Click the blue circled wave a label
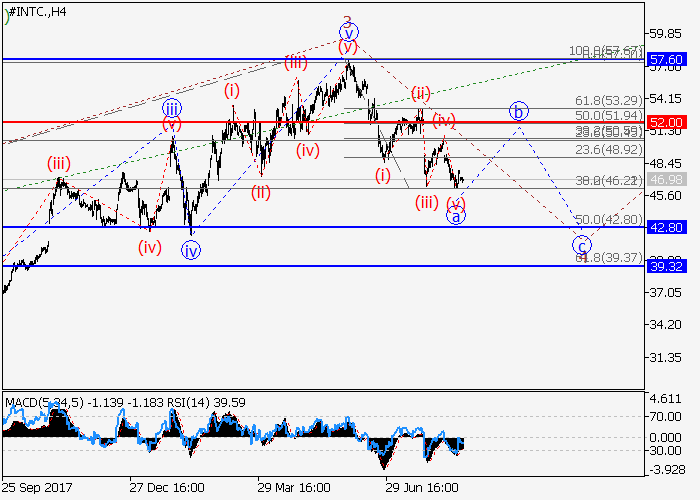Viewport: 700px width, 500px height. [x=455, y=216]
